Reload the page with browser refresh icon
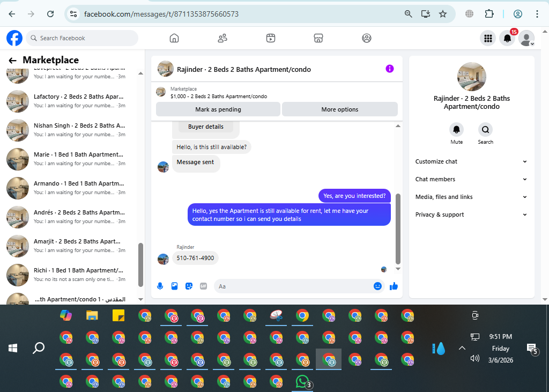This screenshot has height=392, width=549. (50, 14)
